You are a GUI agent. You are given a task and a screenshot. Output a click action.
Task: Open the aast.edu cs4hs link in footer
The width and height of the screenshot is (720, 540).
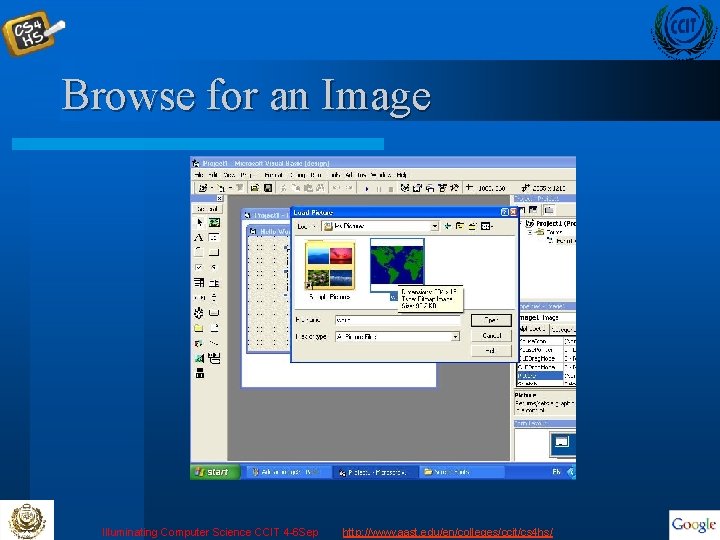(x=447, y=532)
